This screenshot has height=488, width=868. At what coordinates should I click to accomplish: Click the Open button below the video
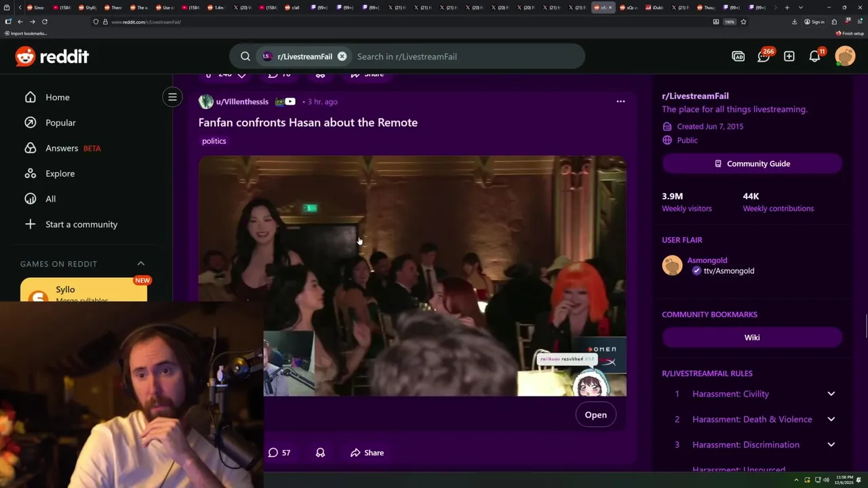click(x=596, y=415)
